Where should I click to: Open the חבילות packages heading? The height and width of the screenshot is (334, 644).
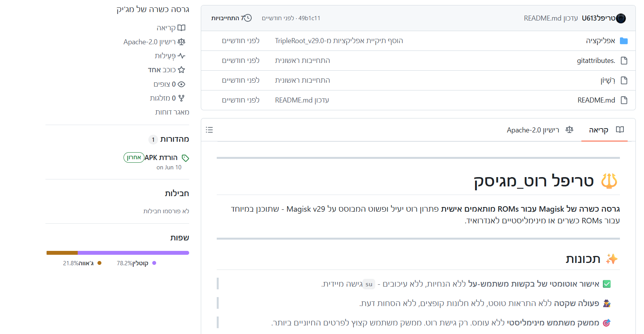177,193
